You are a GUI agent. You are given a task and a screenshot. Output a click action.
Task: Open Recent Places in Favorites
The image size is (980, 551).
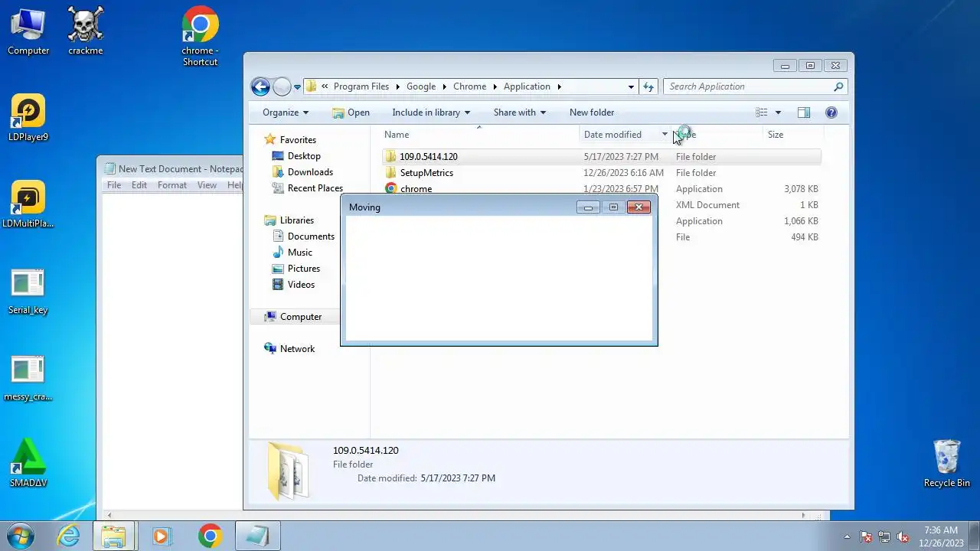[x=315, y=188]
